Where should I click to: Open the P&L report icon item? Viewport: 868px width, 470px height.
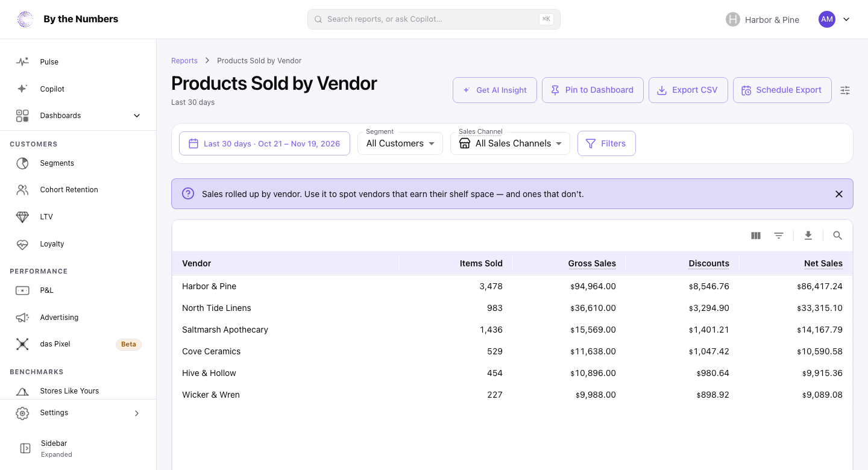tap(78, 290)
